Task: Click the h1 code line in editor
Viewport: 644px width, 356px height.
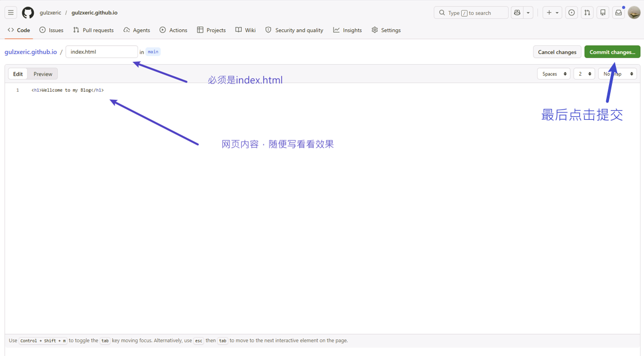Action: [x=68, y=90]
